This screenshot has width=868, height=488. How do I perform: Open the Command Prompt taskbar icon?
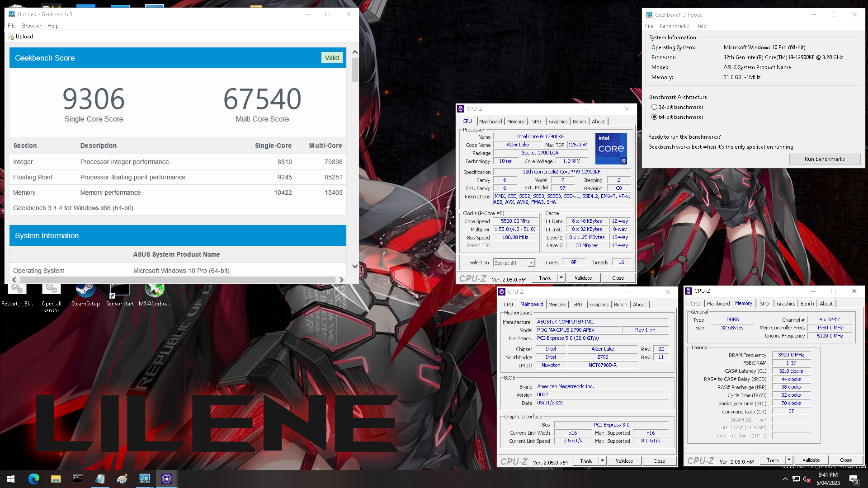pos(78,479)
